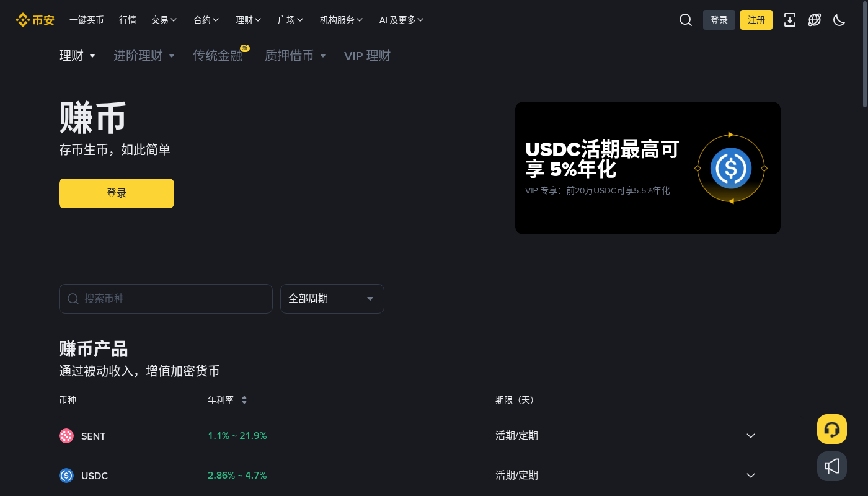Image resolution: width=868 pixels, height=496 pixels.
Task: Switch to 进阶理财 tab
Action: point(144,56)
